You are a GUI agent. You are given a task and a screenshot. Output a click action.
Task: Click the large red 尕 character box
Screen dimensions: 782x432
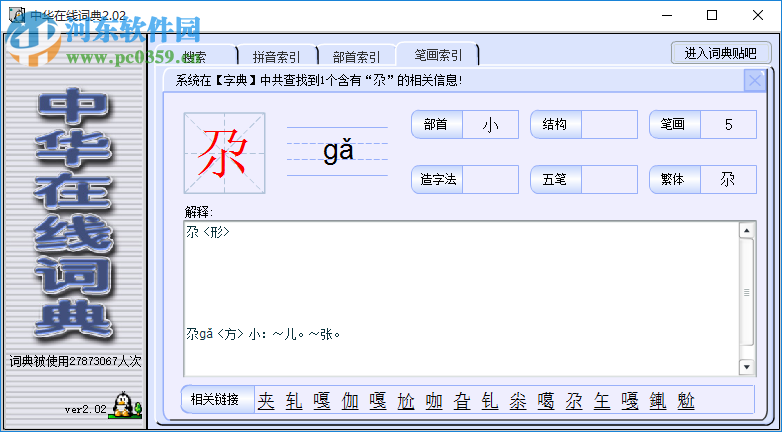(x=224, y=153)
